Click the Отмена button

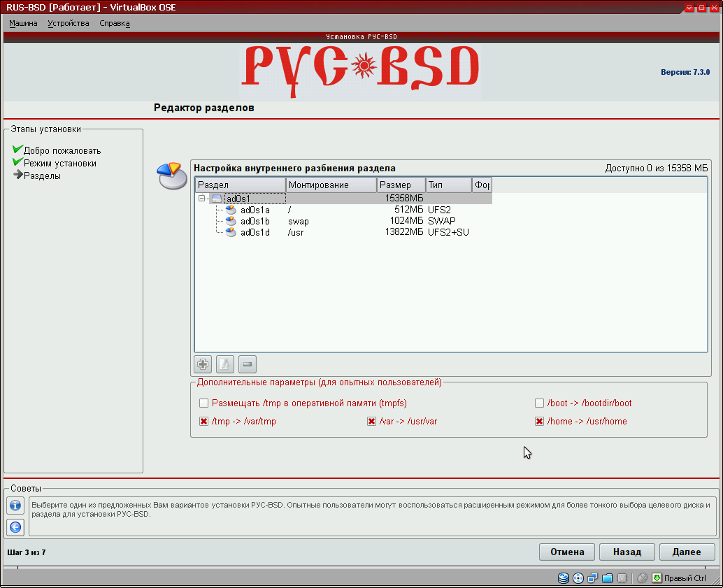pos(566,552)
